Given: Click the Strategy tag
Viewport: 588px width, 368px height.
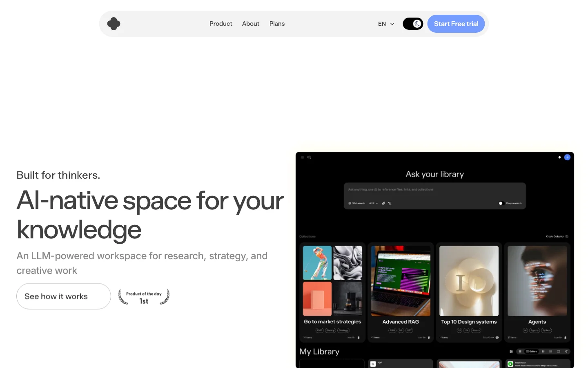Looking at the screenshot, I should coord(343,330).
